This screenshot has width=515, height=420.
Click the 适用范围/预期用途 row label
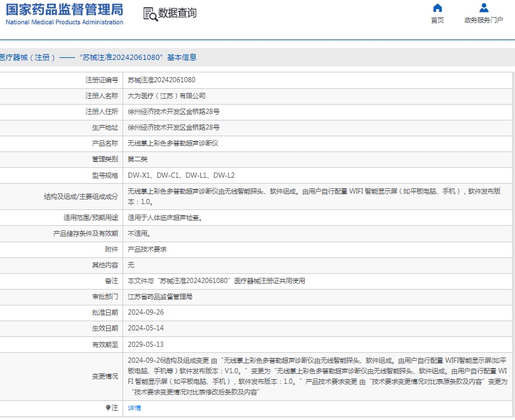coord(91,218)
